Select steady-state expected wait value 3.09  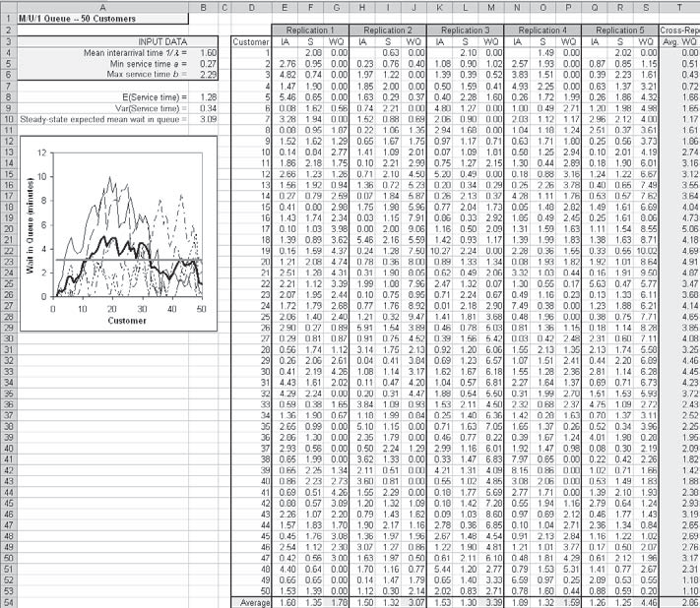click(203, 119)
